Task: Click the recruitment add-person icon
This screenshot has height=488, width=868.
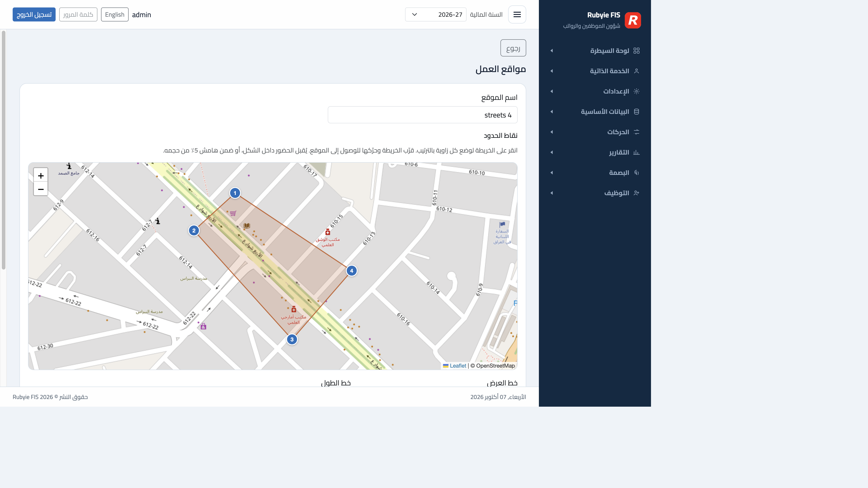Action: coord(636,193)
